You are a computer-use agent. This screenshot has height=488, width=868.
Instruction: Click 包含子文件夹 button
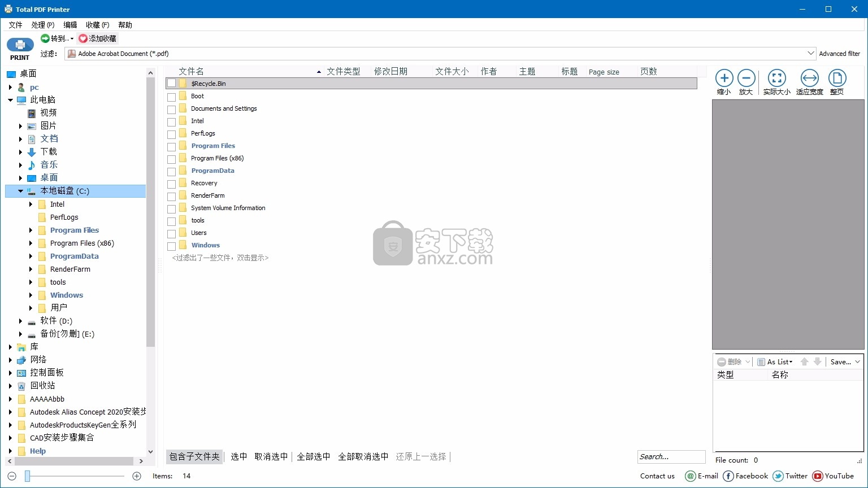(x=194, y=456)
